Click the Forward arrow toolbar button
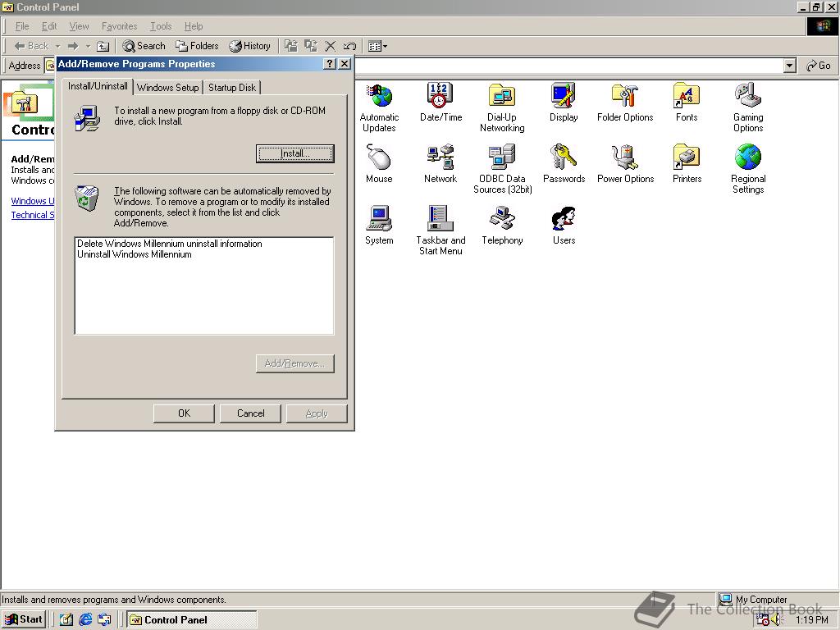This screenshot has width=840, height=630. (73, 46)
